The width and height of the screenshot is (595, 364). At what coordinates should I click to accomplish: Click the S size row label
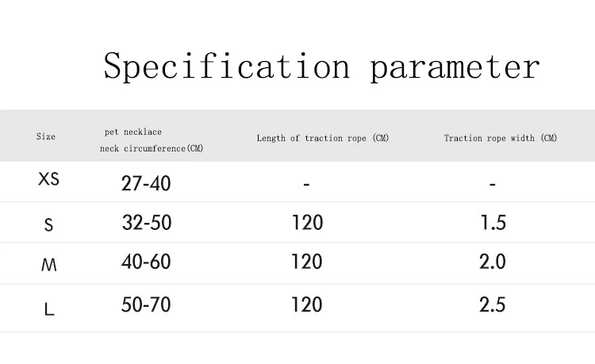(x=48, y=225)
